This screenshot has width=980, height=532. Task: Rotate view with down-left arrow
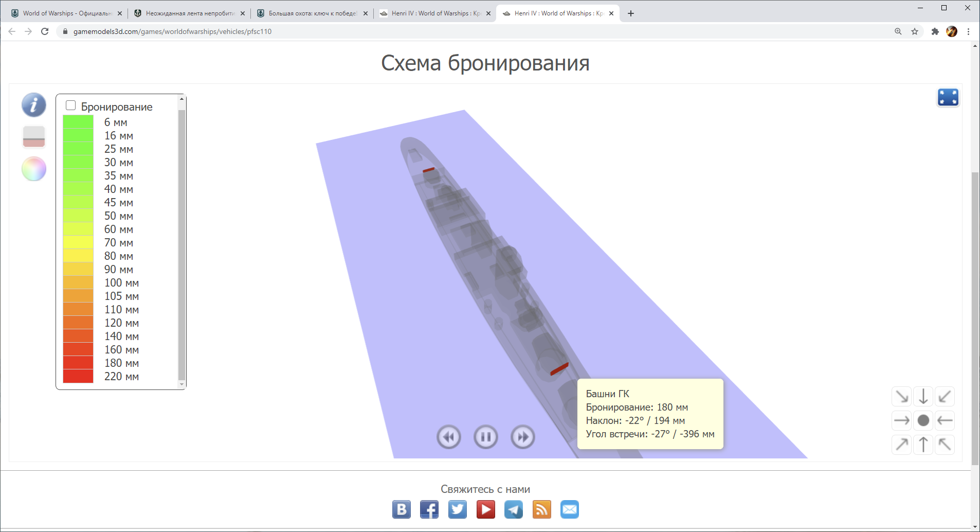(x=945, y=397)
